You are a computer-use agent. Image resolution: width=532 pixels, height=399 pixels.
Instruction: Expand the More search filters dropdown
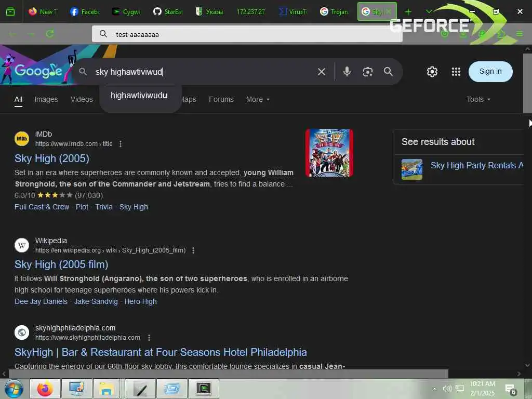click(258, 99)
